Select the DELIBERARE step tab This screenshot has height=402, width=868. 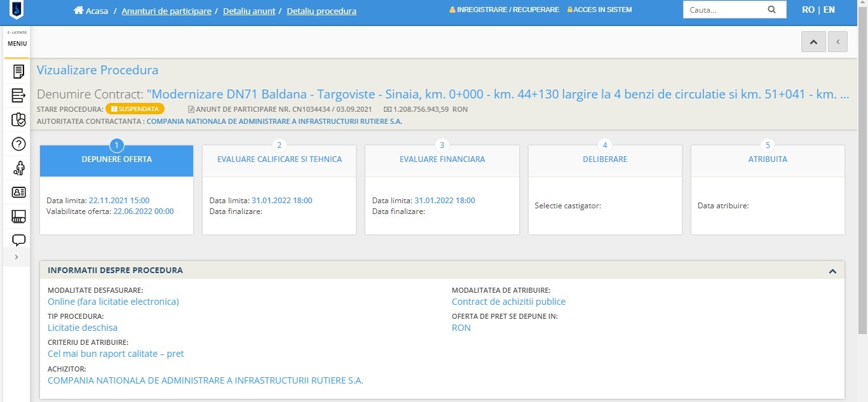(x=605, y=160)
